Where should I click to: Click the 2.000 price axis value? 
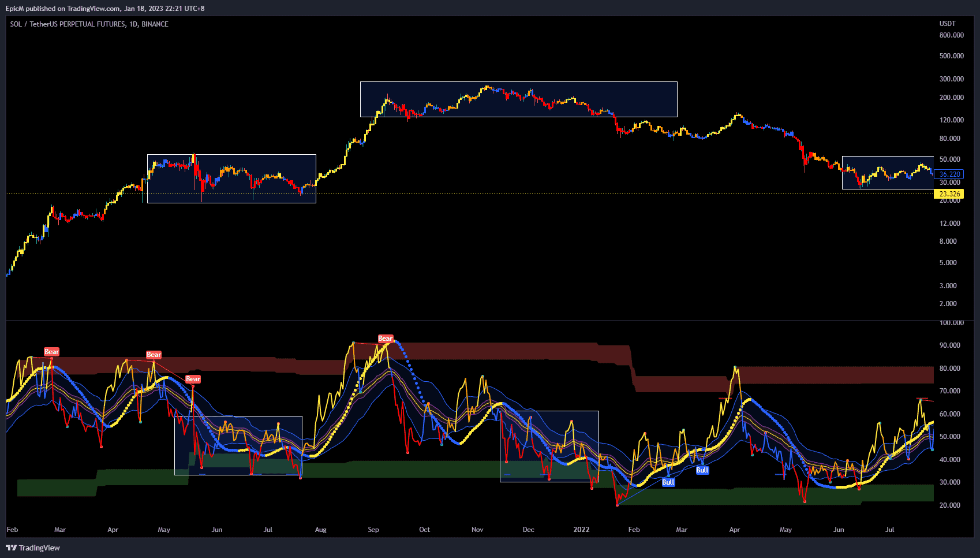tap(948, 304)
